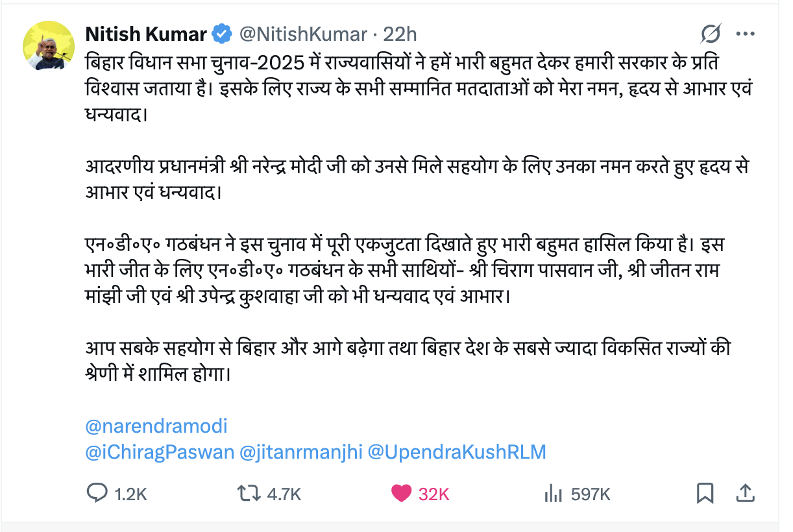
Task: Click the repost arrows icon
Action: coord(246,494)
